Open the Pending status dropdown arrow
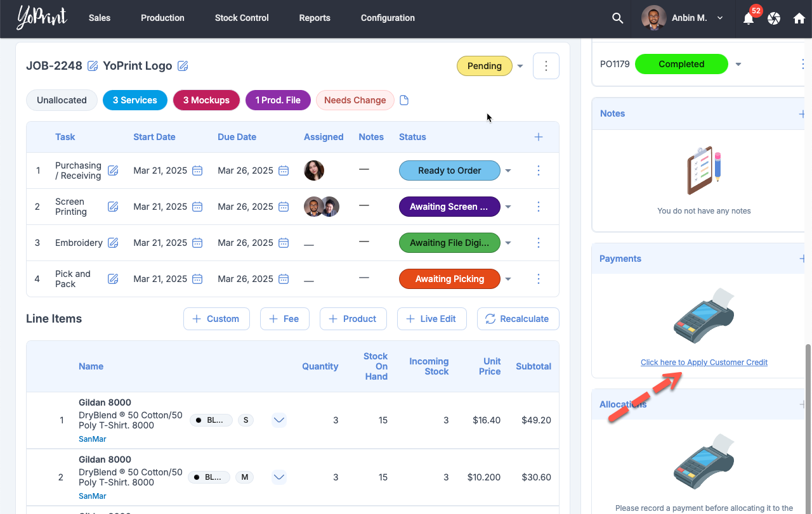This screenshot has height=514, width=812. point(520,66)
